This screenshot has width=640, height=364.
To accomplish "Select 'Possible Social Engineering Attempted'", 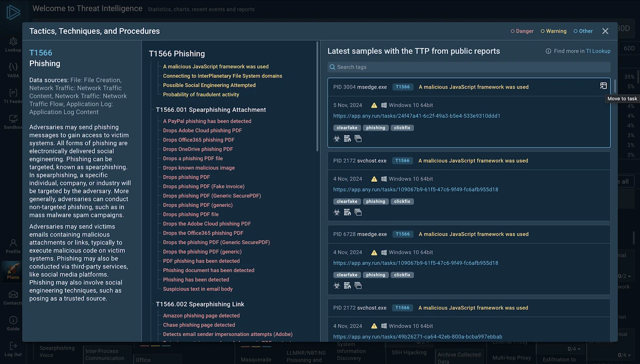I will [x=209, y=85].
